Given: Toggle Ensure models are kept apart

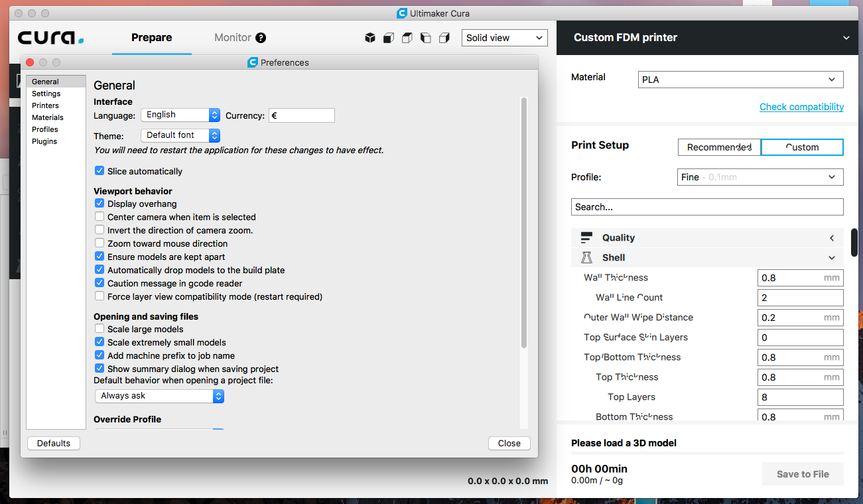Looking at the screenshot, I should 100,257.
